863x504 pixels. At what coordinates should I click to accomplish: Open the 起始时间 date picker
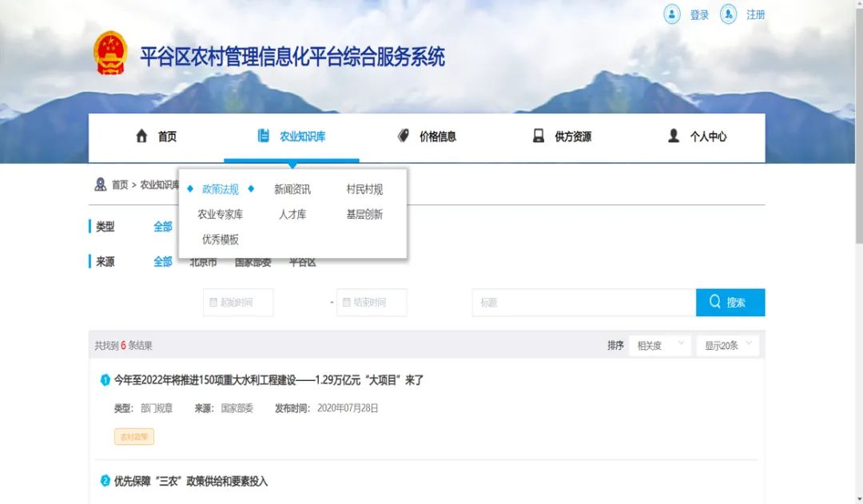(x=238, y=303)
